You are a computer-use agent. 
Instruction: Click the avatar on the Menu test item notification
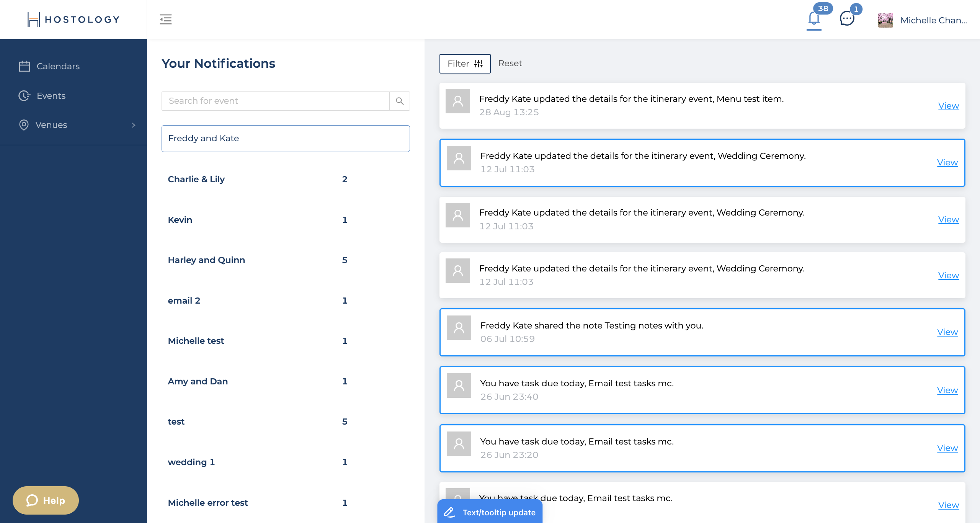click(x=458, y=101)
